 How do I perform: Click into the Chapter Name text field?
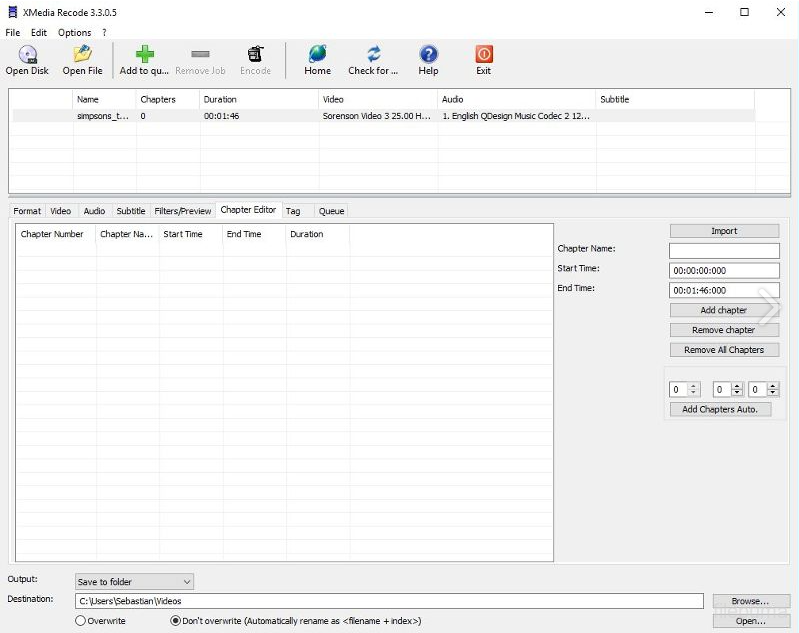(x=724, y=251)
